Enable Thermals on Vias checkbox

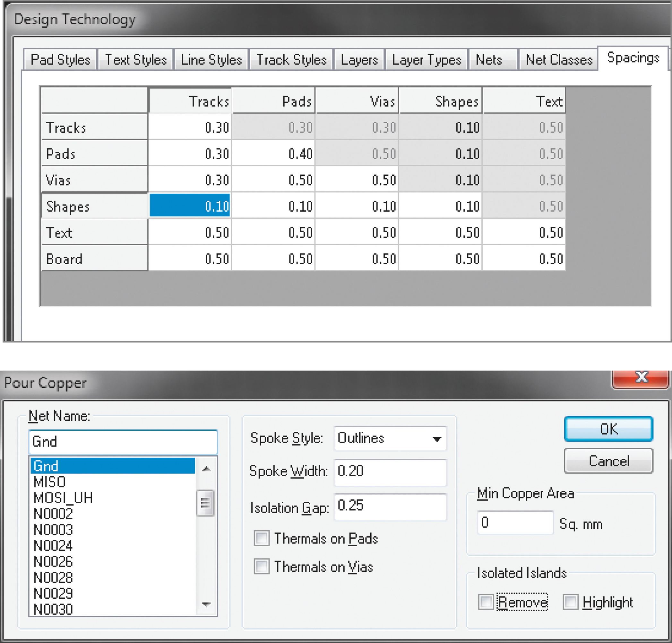(x=262, y=566)
